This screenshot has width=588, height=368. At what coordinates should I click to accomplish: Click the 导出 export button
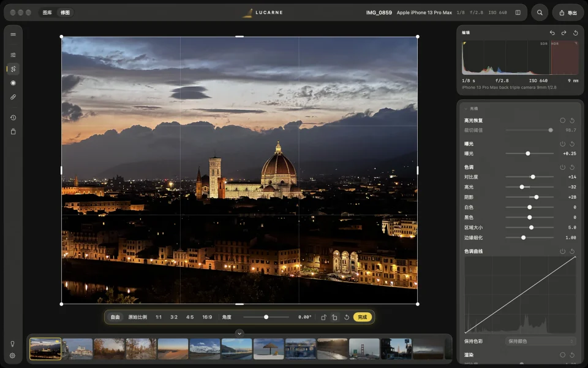(568, 12)
